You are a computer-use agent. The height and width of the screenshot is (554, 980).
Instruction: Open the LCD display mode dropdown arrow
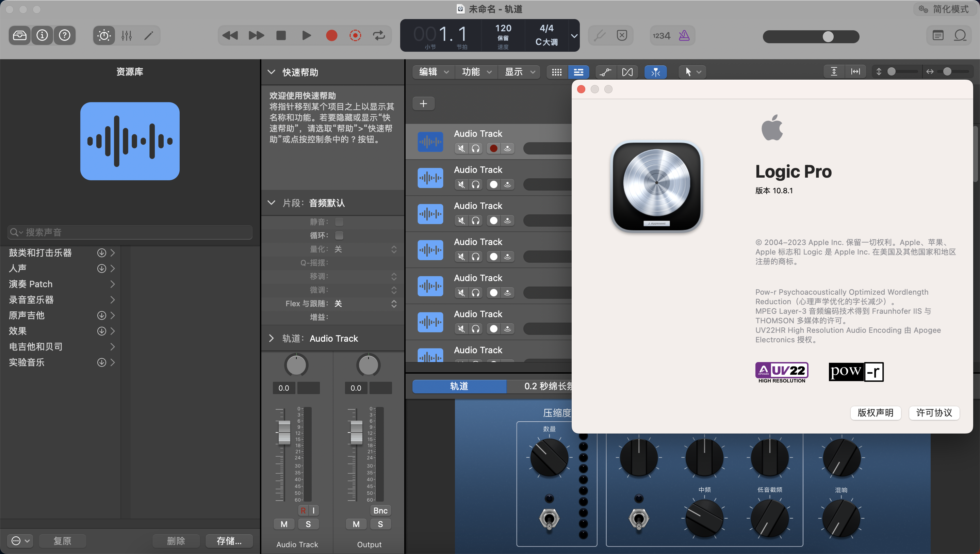click(x=574, y=36)
